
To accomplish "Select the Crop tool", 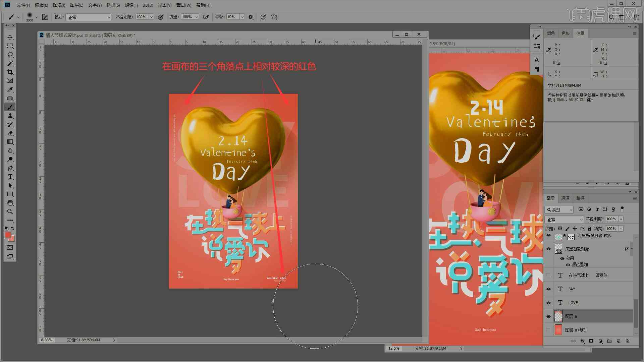I will [x=10, y=72].
